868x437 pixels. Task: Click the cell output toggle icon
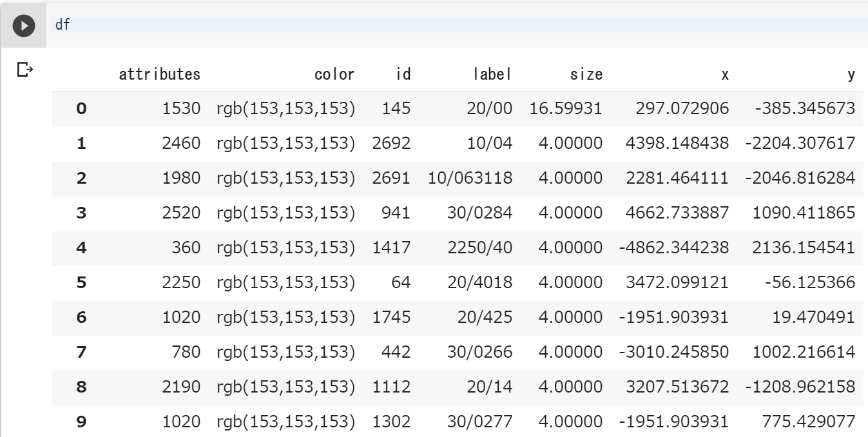click(24, 69)
